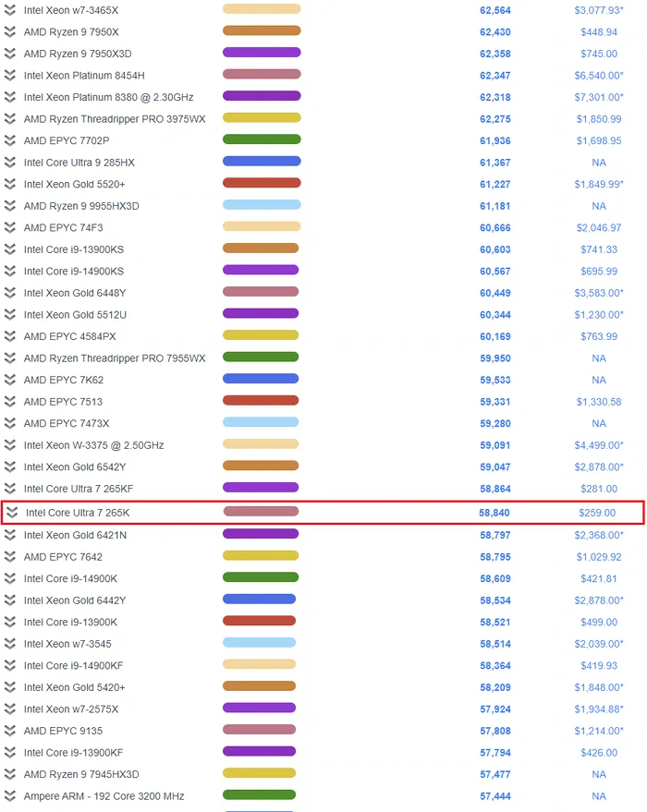Open the Intel Xeon w7-2575X link
Screen dimensions: 647x812
pos(71,709)
